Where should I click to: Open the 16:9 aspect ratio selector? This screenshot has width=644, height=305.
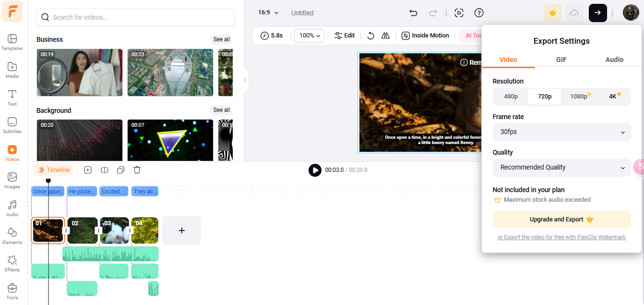(x=268, y=13)
